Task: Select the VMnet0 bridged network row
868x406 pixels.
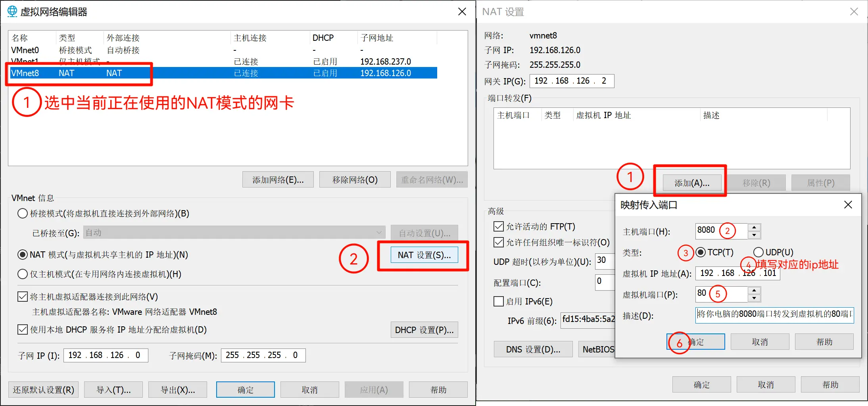Action: click(223, 50)
